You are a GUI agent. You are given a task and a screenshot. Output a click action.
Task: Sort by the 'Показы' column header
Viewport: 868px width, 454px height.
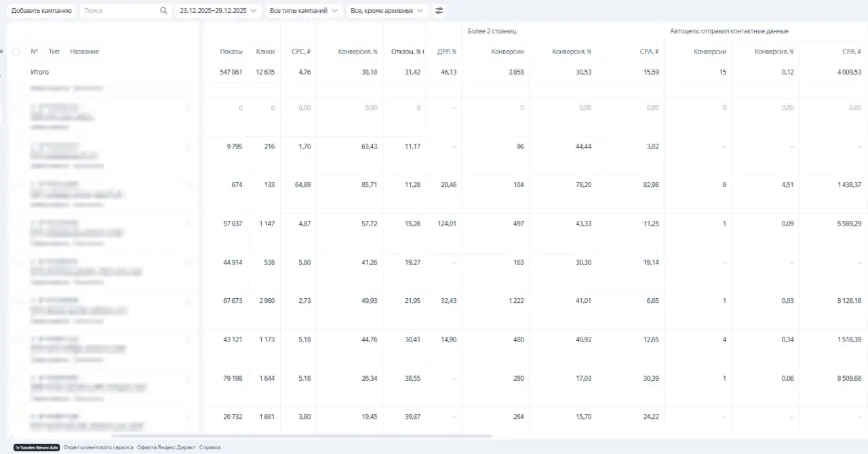tap(231, 51)
